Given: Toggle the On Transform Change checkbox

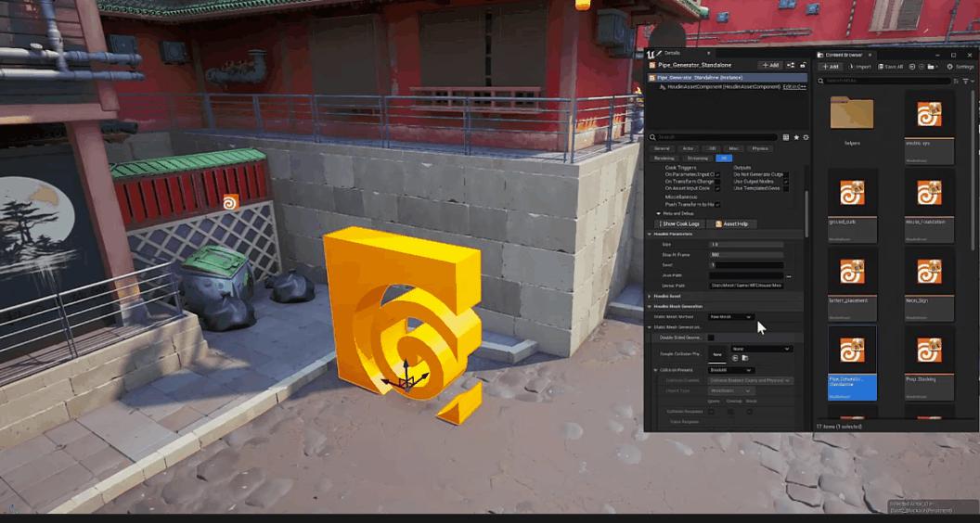Looking at the screenshot, I should (717, 182).
